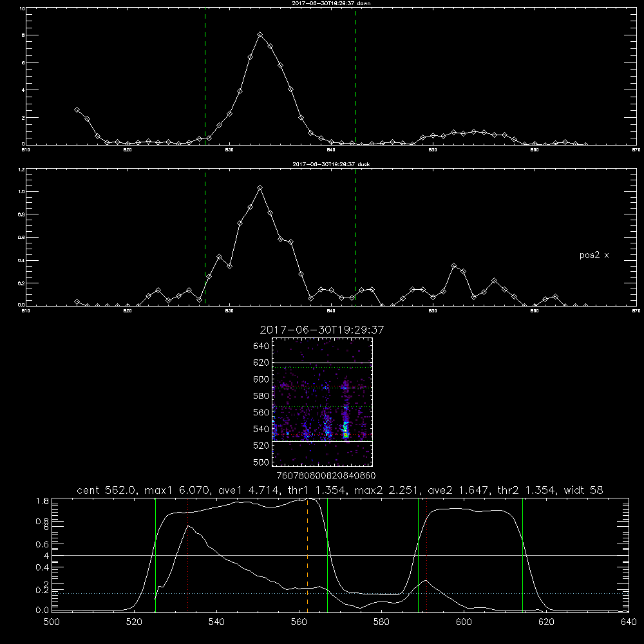Click the 540 tick label on bottom x-axis
Viewport: 644px width, 644px height.
pyautogui.click(x=216, y=622)
